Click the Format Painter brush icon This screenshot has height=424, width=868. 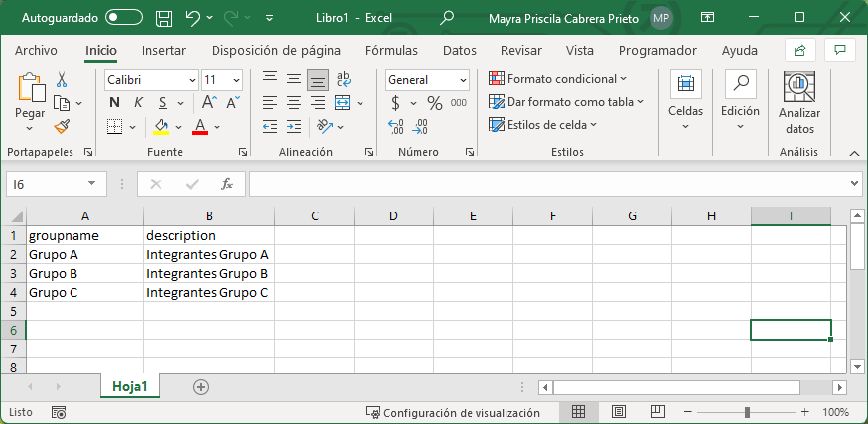62,126
